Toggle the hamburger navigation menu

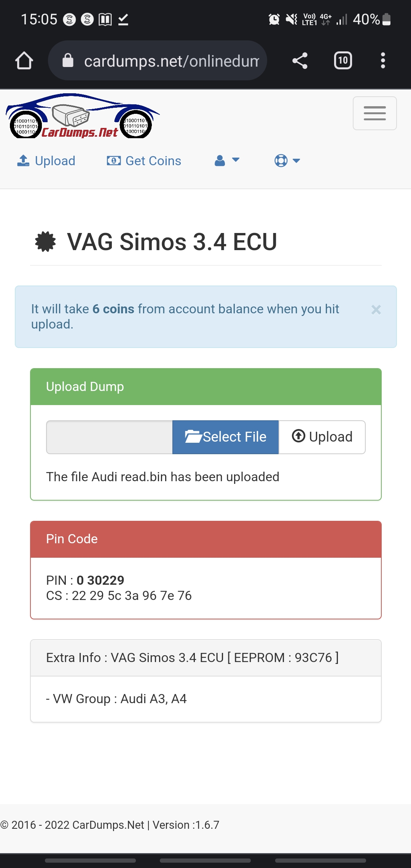click(374, 113)
